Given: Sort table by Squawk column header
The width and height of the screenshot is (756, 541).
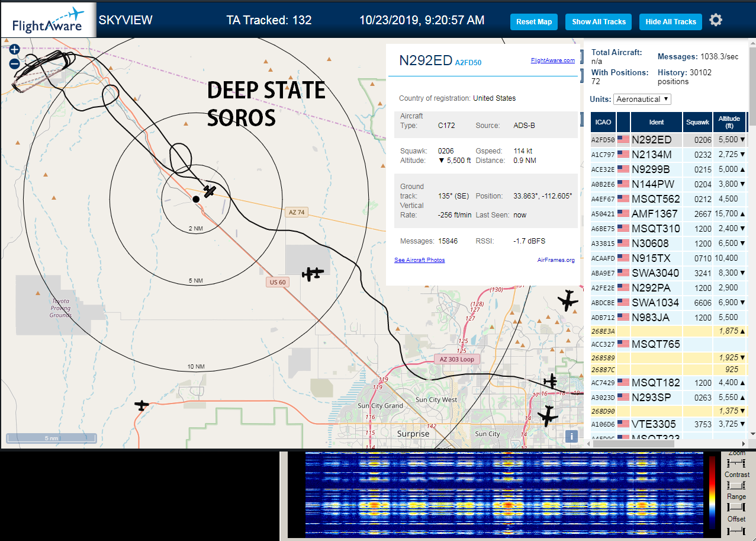Looking at the screenshot, I should (697, 122).
